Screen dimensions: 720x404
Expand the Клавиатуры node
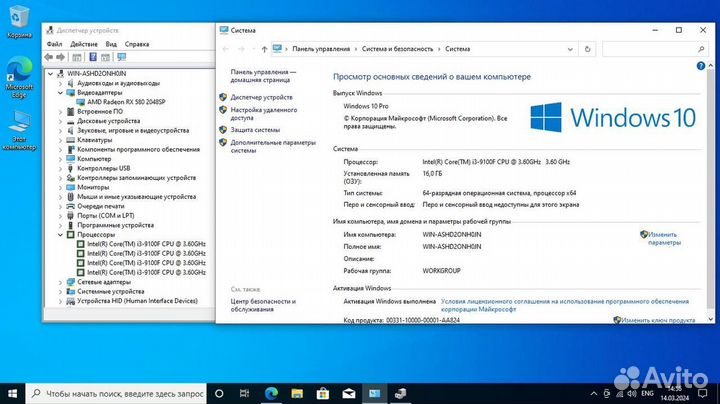60,140
